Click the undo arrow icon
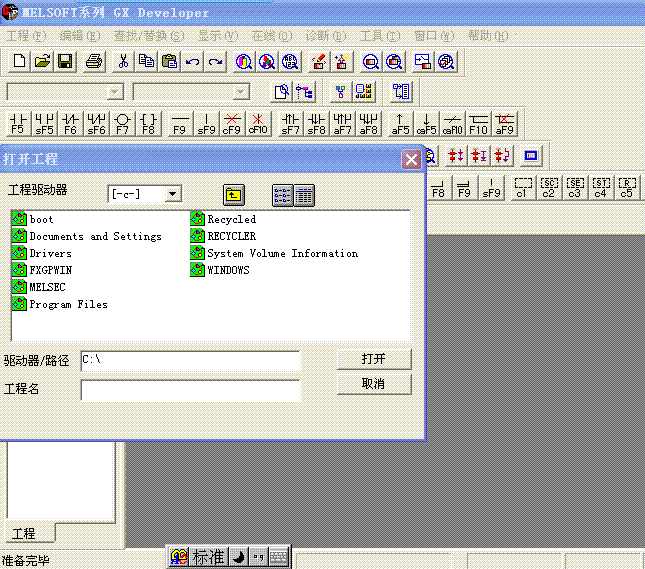 (193, 61)
